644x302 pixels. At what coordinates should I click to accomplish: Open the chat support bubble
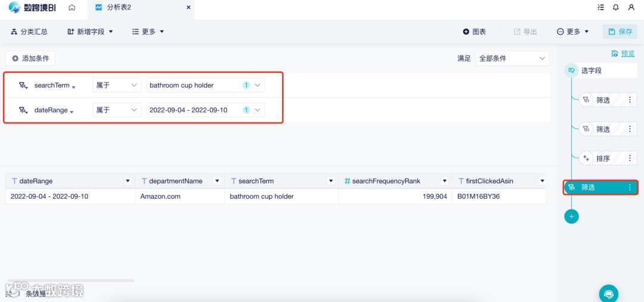click(x=609, y=294)
